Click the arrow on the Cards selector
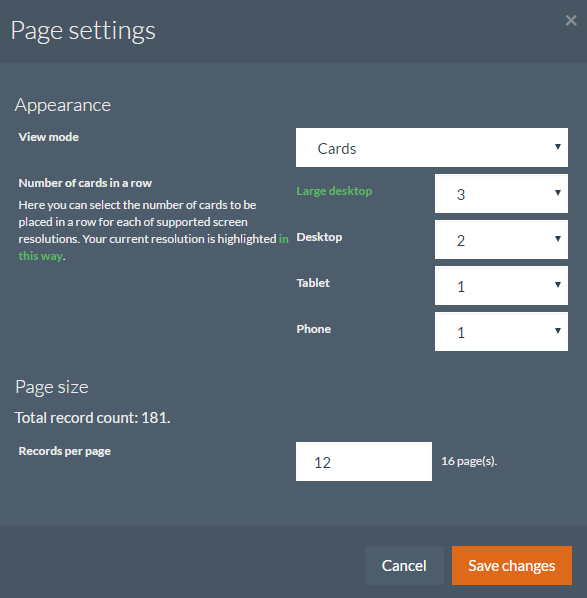The image size is (587, 598). (557, 147)
